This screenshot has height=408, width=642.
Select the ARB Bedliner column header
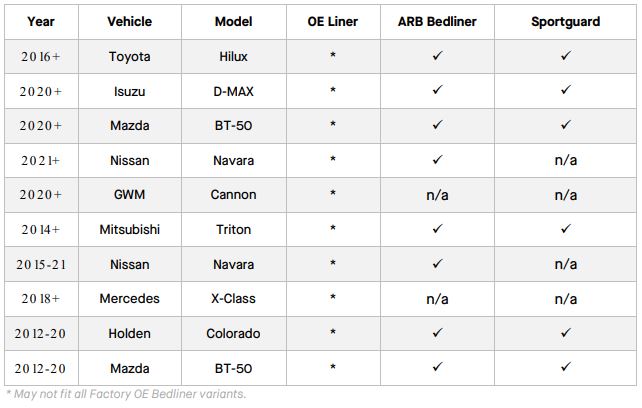437,21
